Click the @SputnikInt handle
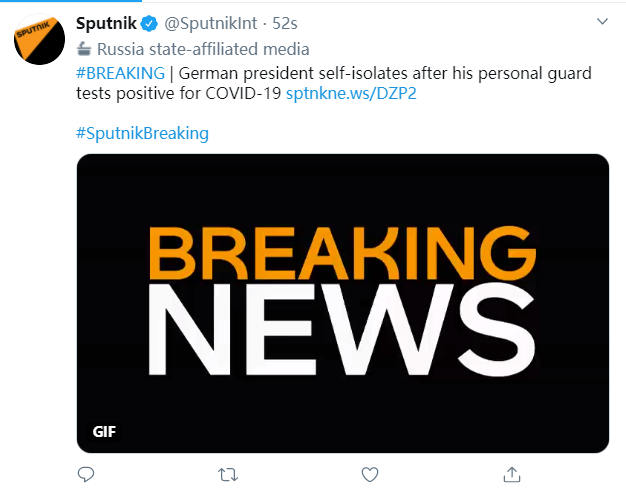Viewport: 626px width, 501px height. point(214,24)
